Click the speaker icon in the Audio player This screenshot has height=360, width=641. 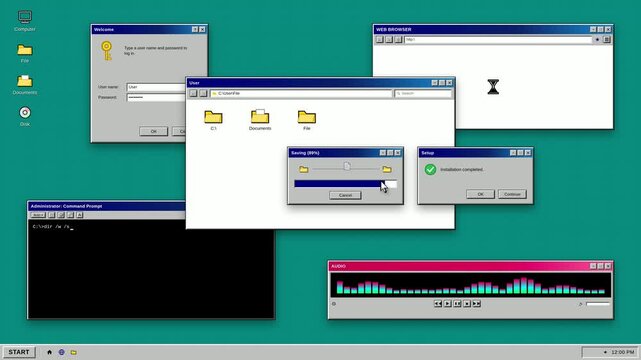click(580, 304)
